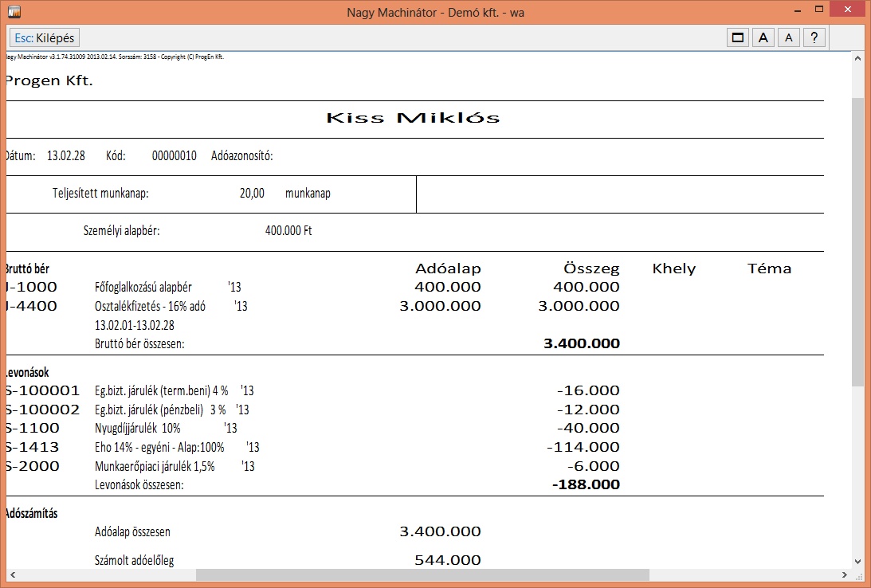Viewport: 871px width, 588px height.
Task: Click the Kiss Miklós name heading
Action: point(413,119)
